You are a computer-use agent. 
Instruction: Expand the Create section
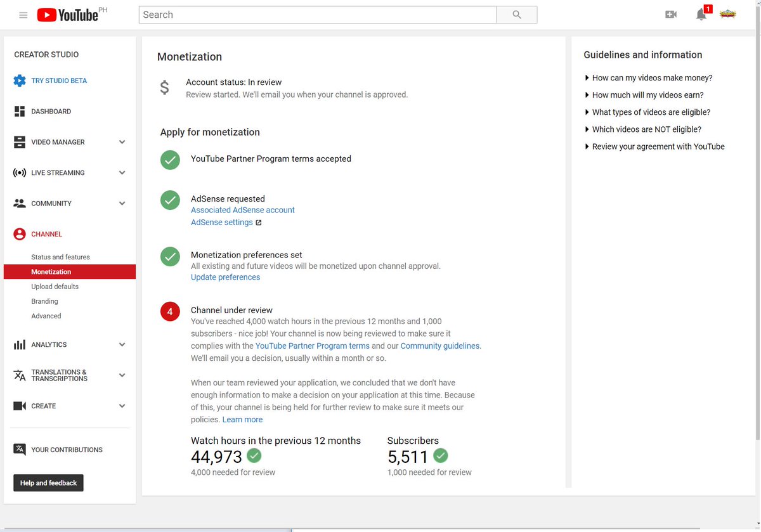(122, 406)
